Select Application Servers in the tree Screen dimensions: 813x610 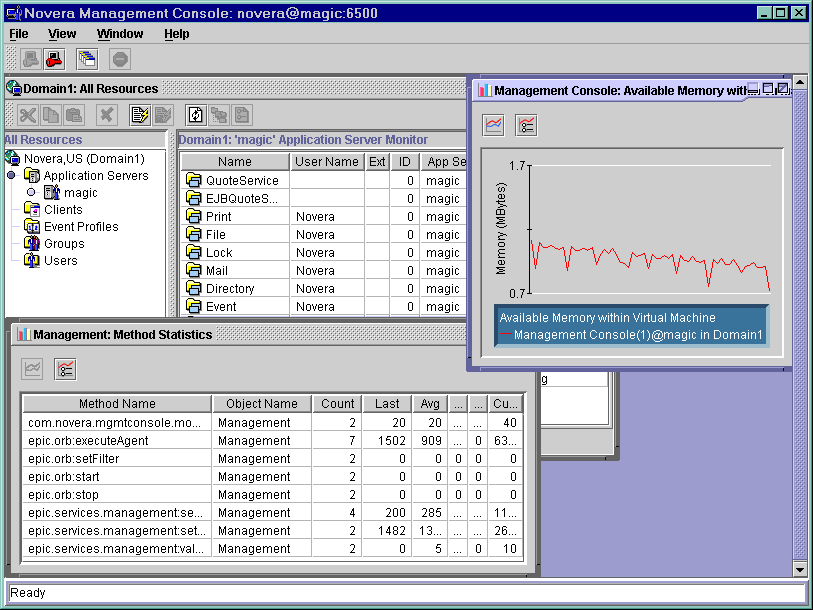tap(96, 175)
